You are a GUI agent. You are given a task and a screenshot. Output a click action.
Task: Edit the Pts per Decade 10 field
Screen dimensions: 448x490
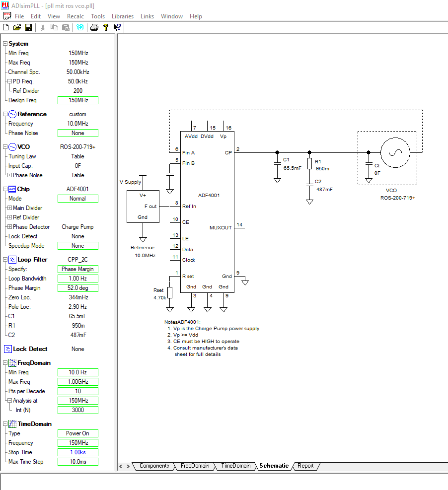click(x=78, y=391)
